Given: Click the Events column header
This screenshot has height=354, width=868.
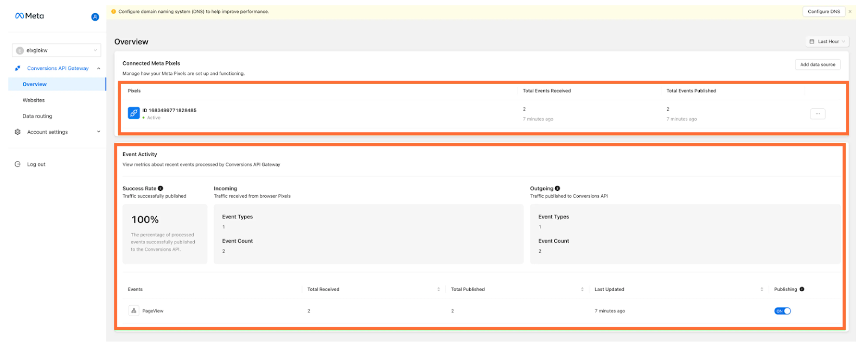Looking at the screenshot, I should (135, 289).
